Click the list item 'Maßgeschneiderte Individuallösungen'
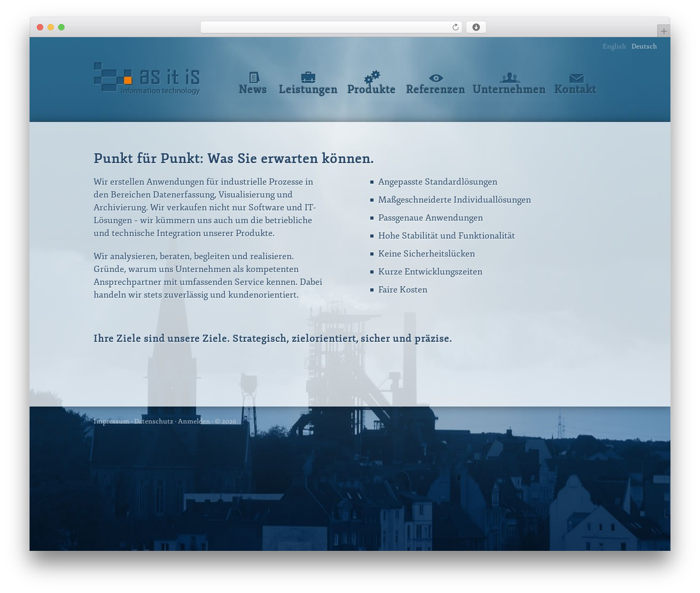This screenshot has width=700, height=593. tap(454, 200)
